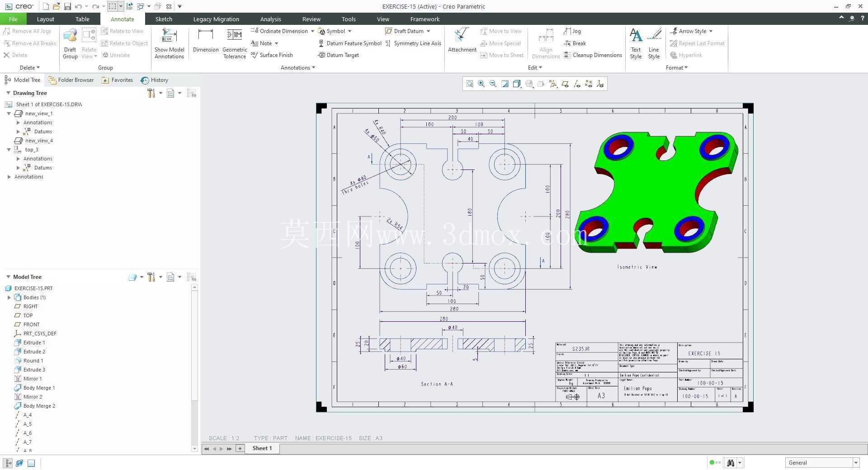The width and height of the screenshot is (868, 470).
Task: Open the Ordinate Dimension dropdown arrow
Action: tap(312, 31)
